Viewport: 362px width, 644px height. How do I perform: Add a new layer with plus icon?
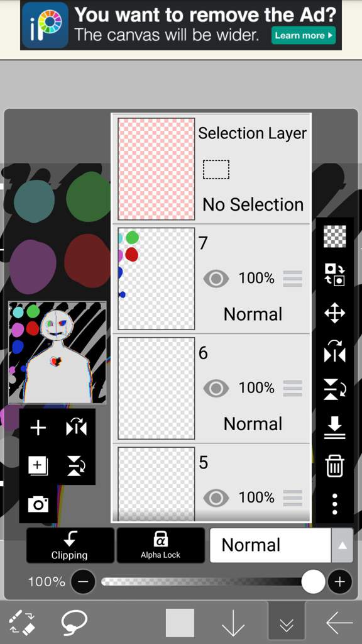pyautogui.click(x=38, y=428)
